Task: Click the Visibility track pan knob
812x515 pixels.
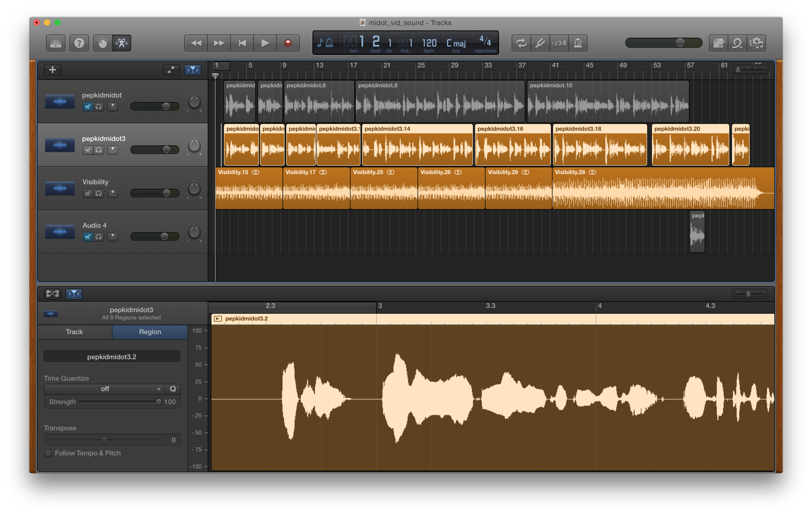Action: pos(194,189)
